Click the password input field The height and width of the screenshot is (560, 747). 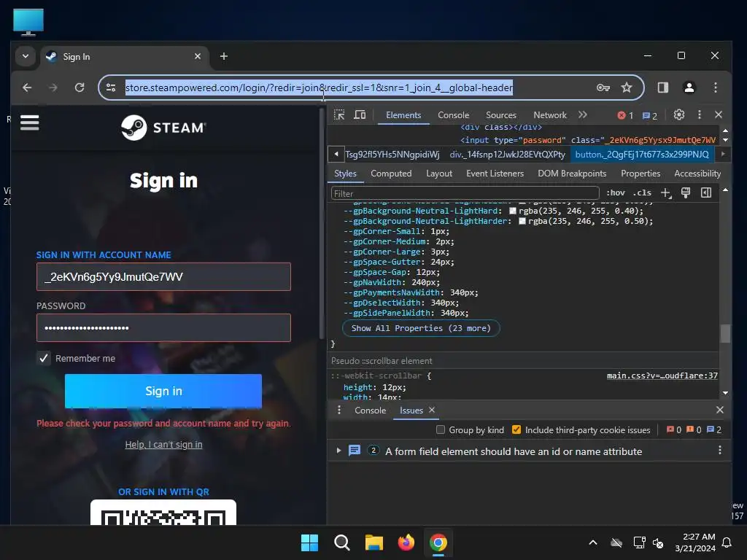163,327
